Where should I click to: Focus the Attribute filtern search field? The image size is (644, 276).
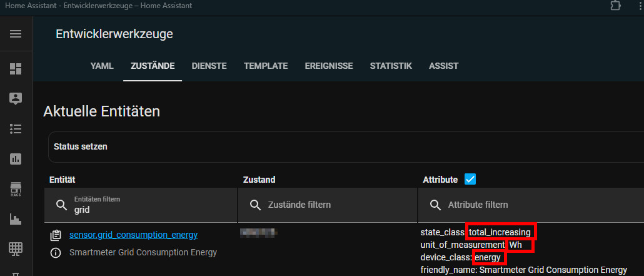(x=531, y=205)
